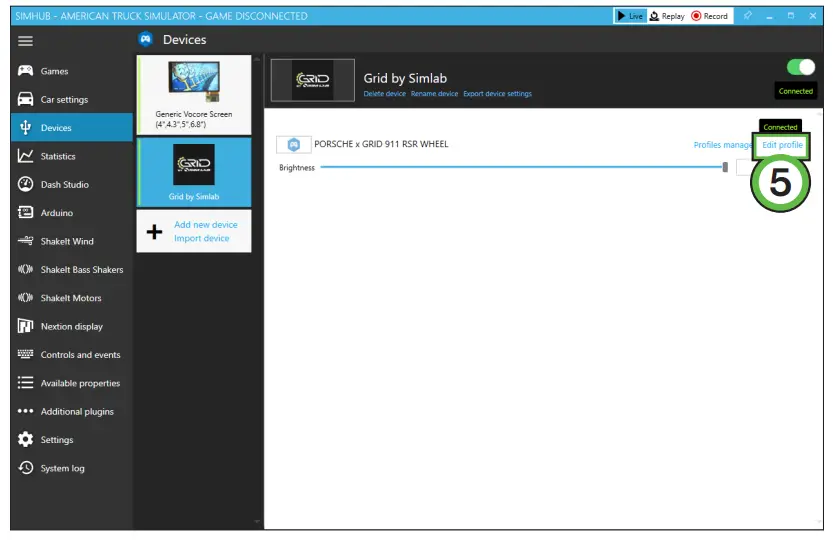Viewport: 833px width, 540px height.
Task: Click the Nextion display icon
Action: click(x=25, y=326)
